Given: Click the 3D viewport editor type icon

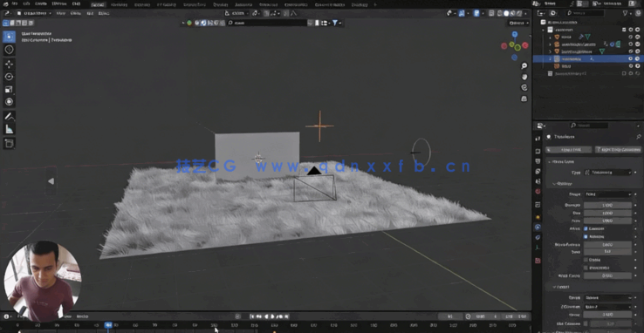Looking at the screenshot, I should pos(7,13).
